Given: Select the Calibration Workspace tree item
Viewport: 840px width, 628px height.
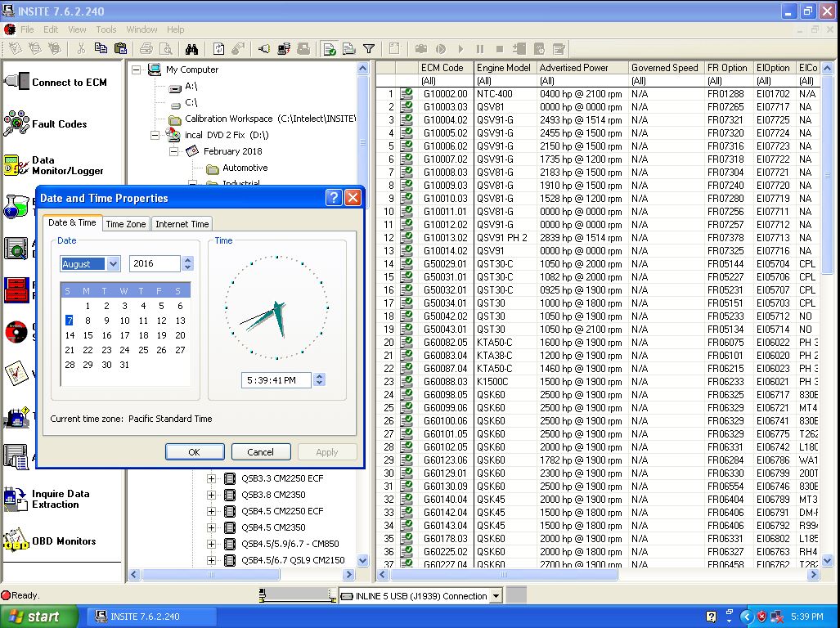Looking at the screenshot, I should coord(270,119).
